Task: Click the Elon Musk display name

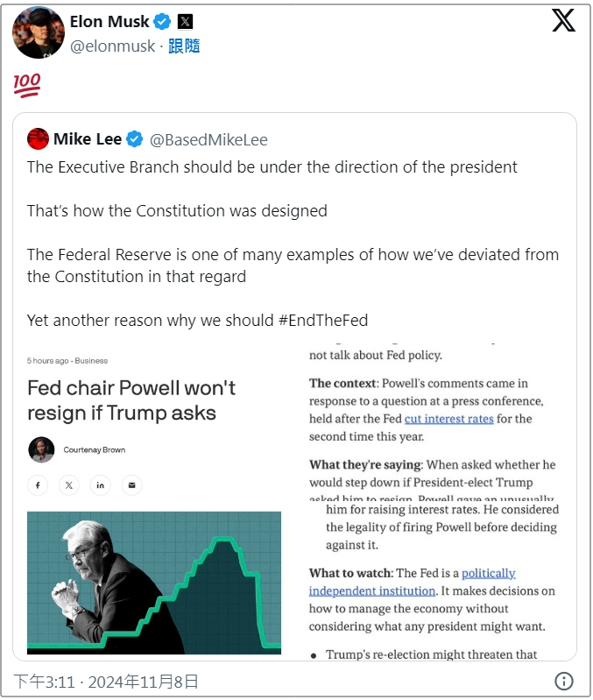Action: 109,22
